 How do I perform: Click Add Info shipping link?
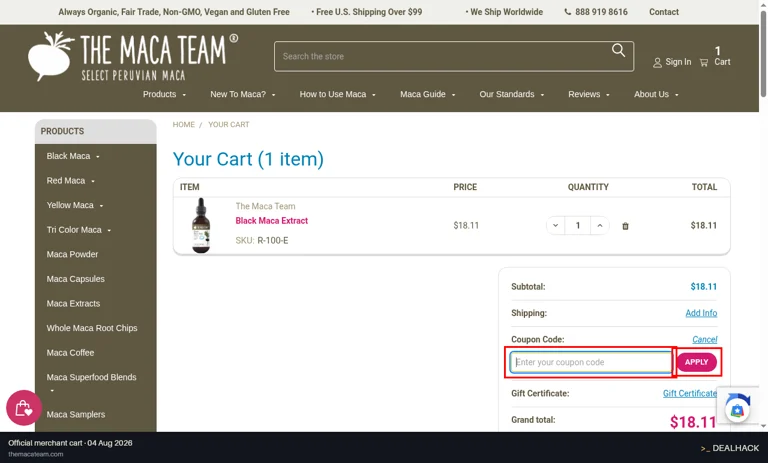click(701, 313)
